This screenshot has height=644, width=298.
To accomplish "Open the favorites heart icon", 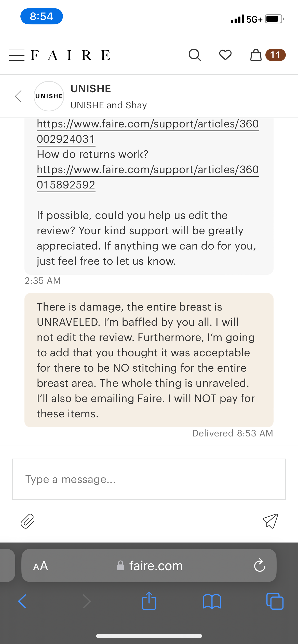I will pyautogui.click(x=225, y=55).
